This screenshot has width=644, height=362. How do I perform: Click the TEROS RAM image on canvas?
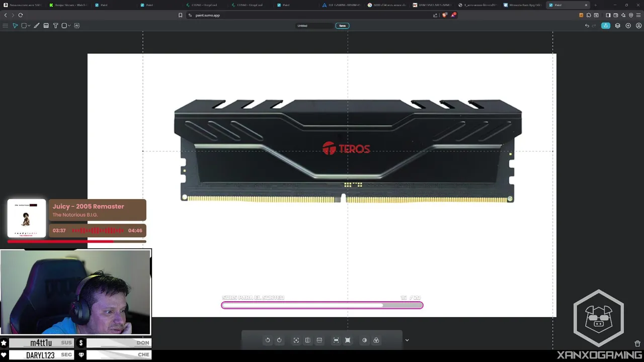(x=348, y=151)
